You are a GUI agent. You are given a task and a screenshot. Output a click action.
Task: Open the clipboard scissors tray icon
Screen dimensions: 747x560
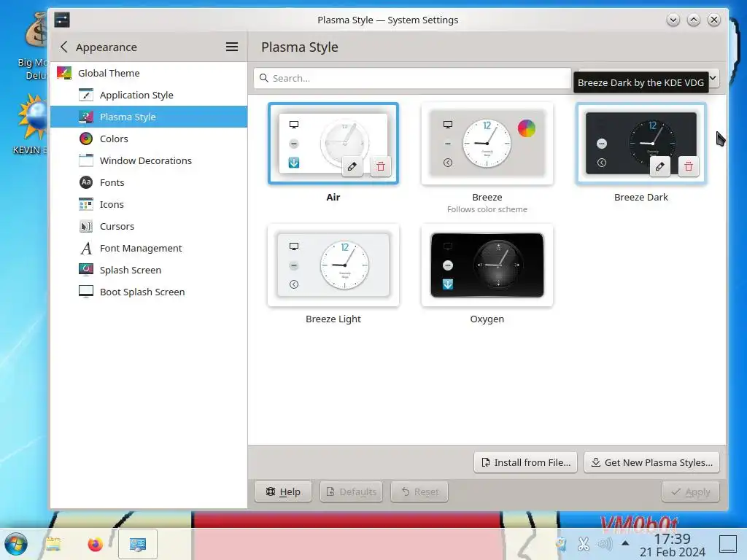point(584,543)
